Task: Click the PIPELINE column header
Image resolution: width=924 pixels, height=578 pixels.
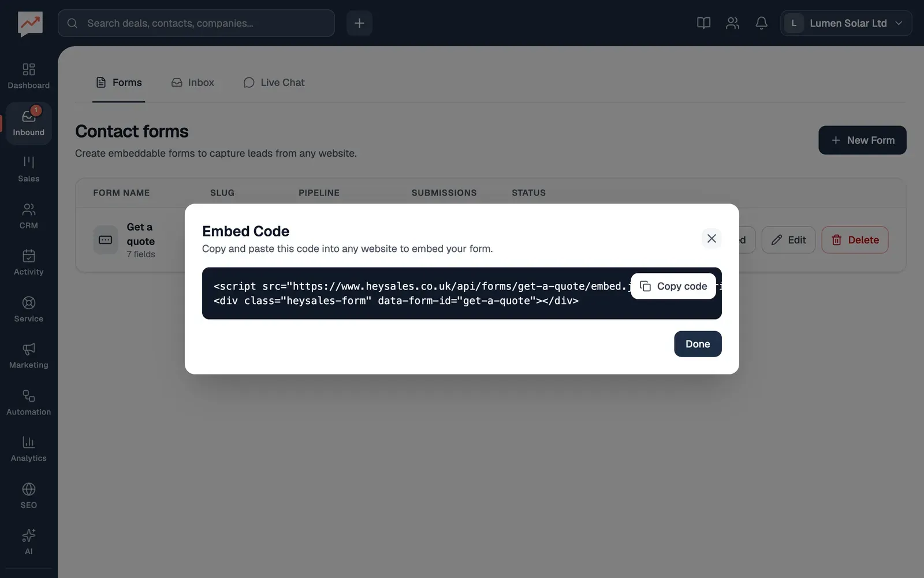Action: point(319,192)
